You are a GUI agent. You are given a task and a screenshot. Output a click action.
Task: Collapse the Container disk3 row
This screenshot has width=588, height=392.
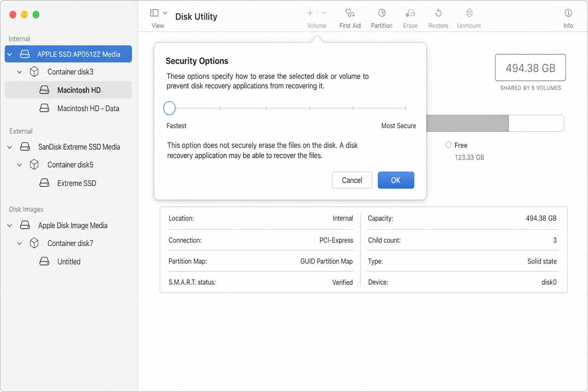(20, 72)
